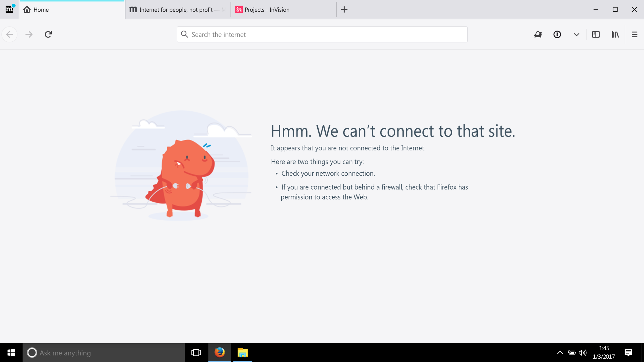The width and height of the screenshot is (644, 362).
Task: Click the volume speaker tray icon
Action: [582, 353]
